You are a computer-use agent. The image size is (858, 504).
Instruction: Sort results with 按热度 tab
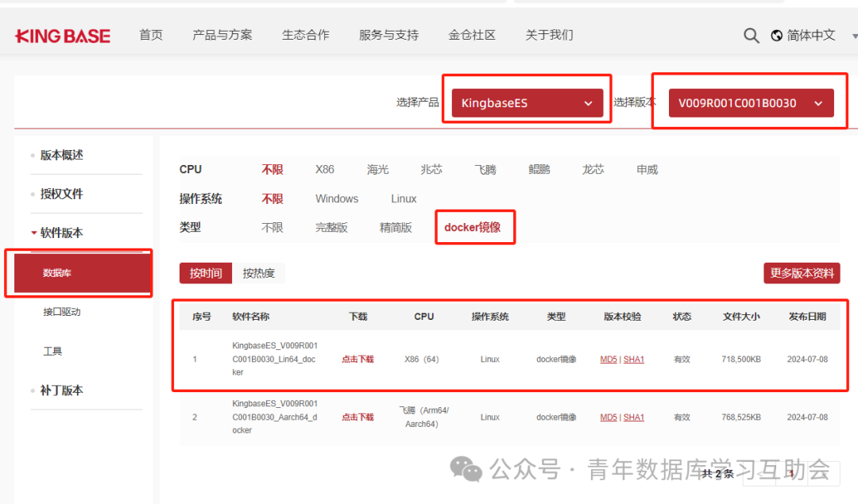259,273
